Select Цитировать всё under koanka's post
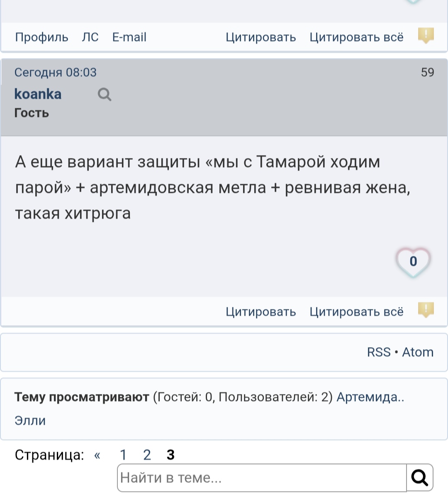The image size is (448, 494). 356,311
